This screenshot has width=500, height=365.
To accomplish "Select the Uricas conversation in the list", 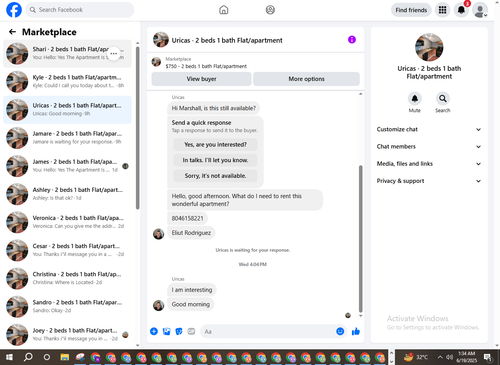I will tap(67, 110).
